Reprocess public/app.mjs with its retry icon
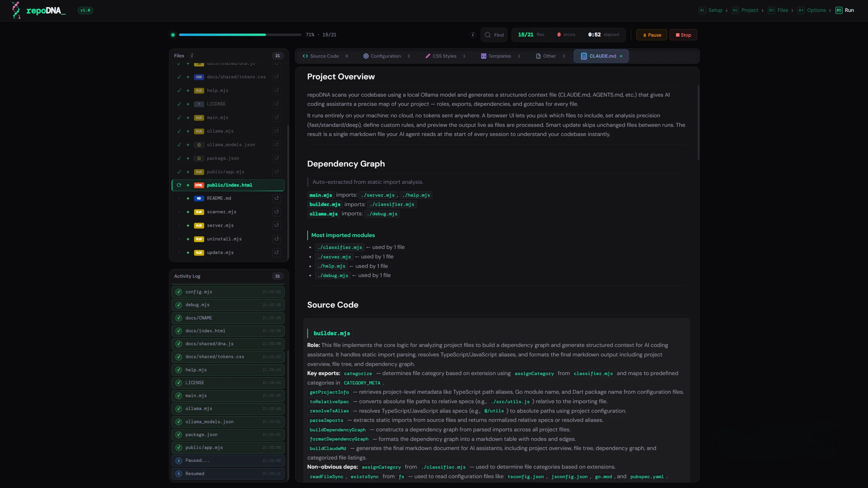Image resolution: width=868 pixels, height=488 pixels. click(276, 172)
